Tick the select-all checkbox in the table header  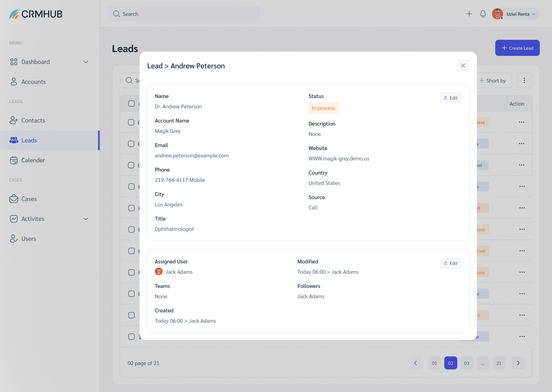[x=131, y=103]
